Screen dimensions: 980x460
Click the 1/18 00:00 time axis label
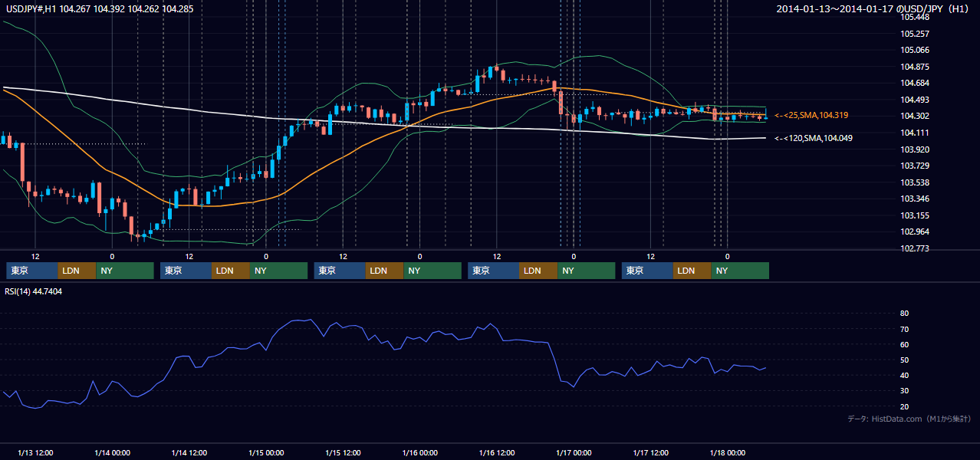[728, 452]
